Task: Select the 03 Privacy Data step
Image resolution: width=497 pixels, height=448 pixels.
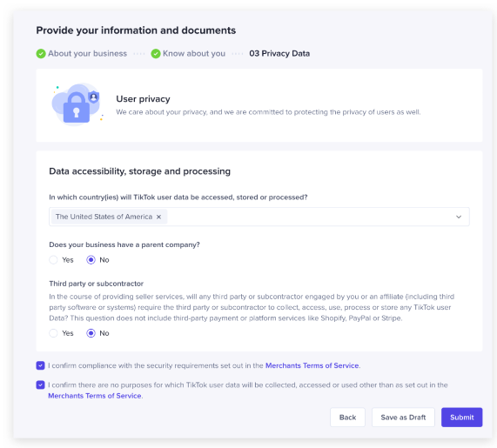Action: pyautogui.click(x=279, y=54)
